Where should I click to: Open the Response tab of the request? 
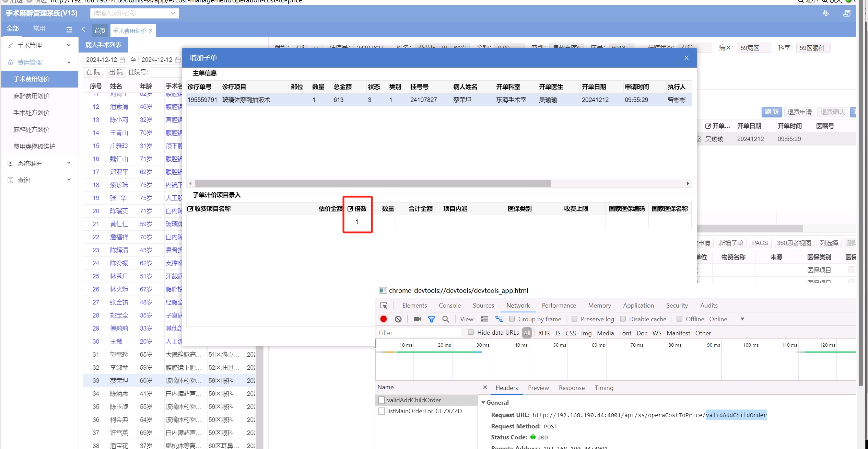click(x=571, y=388)
